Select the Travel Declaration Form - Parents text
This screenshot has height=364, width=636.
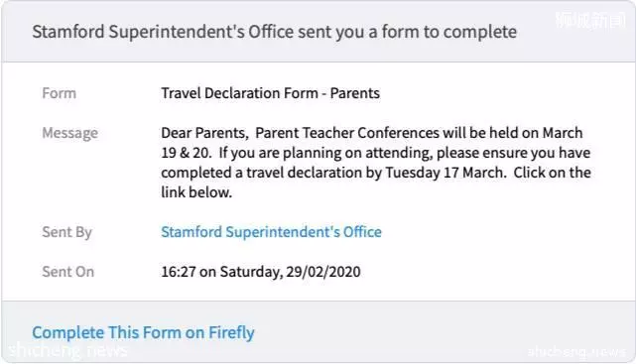pos(271,93)
